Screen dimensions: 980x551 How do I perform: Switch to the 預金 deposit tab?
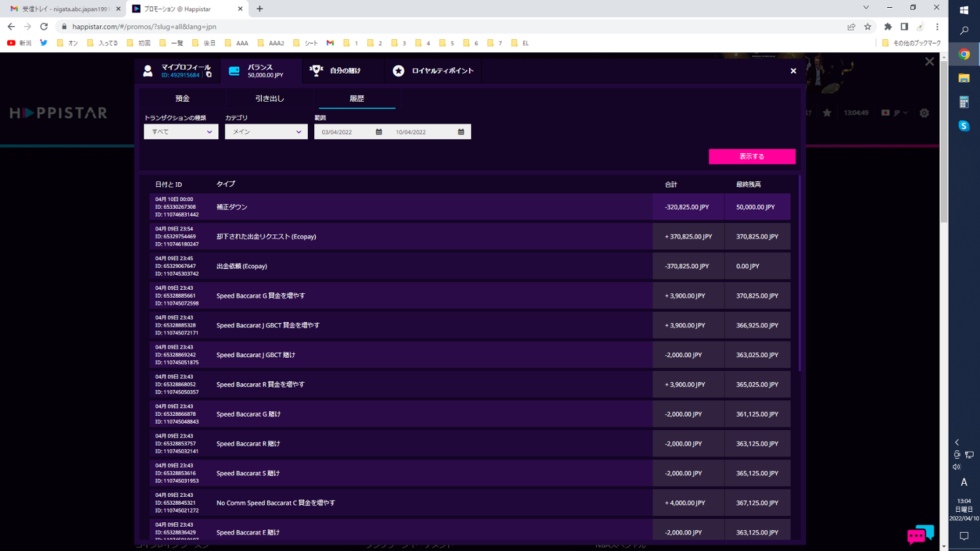(182, 99)
